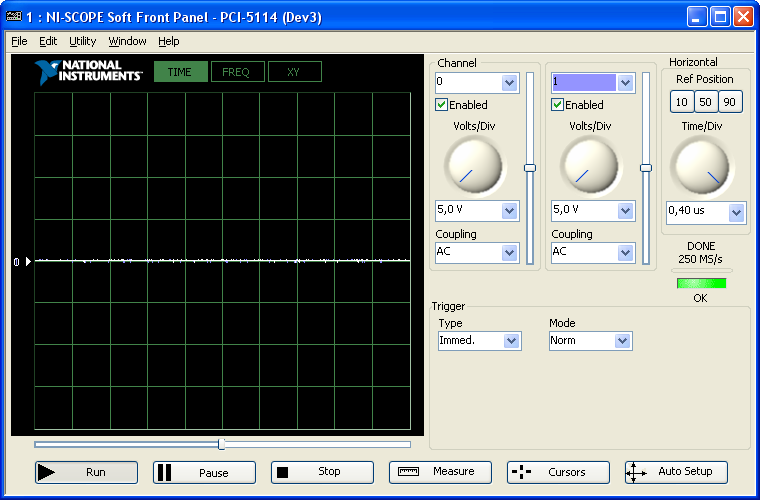Click channel 0 vertical position slider handle

[x=530, y=168]
